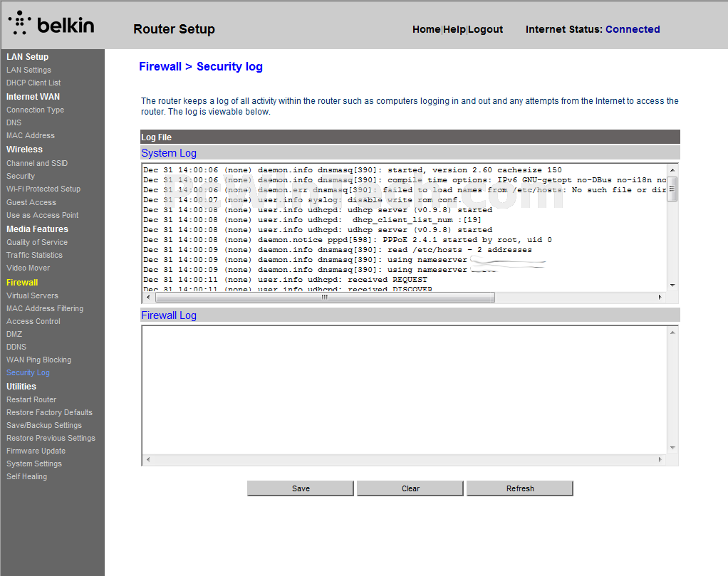Click the 'PPPoE 2.4.1 started' log line
Image resolution: width=728 pixels, height=576 pixels.
pyautogui.click(x=348, y=240)
